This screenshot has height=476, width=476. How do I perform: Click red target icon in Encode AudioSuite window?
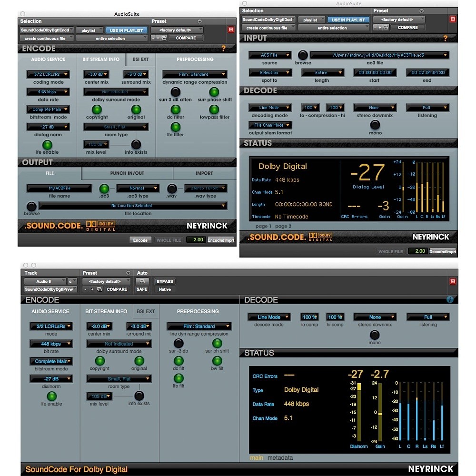click(x=231, y=30)
